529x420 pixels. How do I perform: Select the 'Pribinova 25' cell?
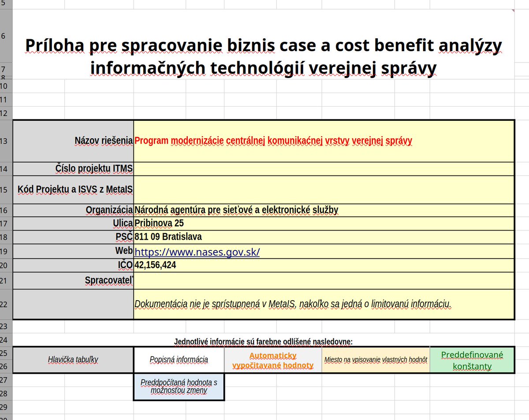pos(324,223)
